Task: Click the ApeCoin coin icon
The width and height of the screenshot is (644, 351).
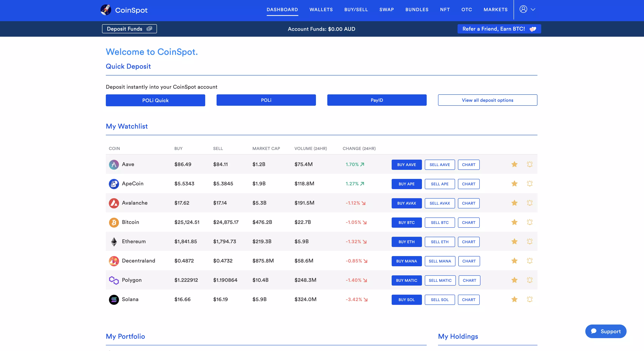Action: (x=114, y=184)
